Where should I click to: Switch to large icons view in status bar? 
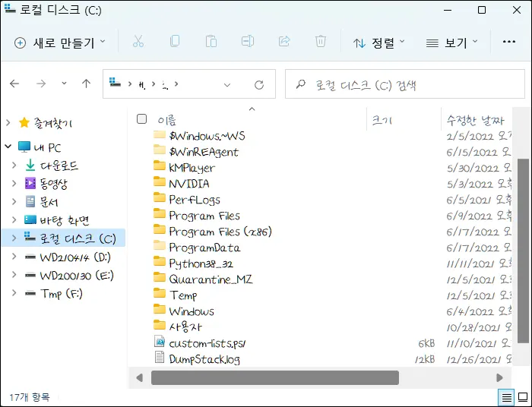pyautogui.click(x=523, y=397)
